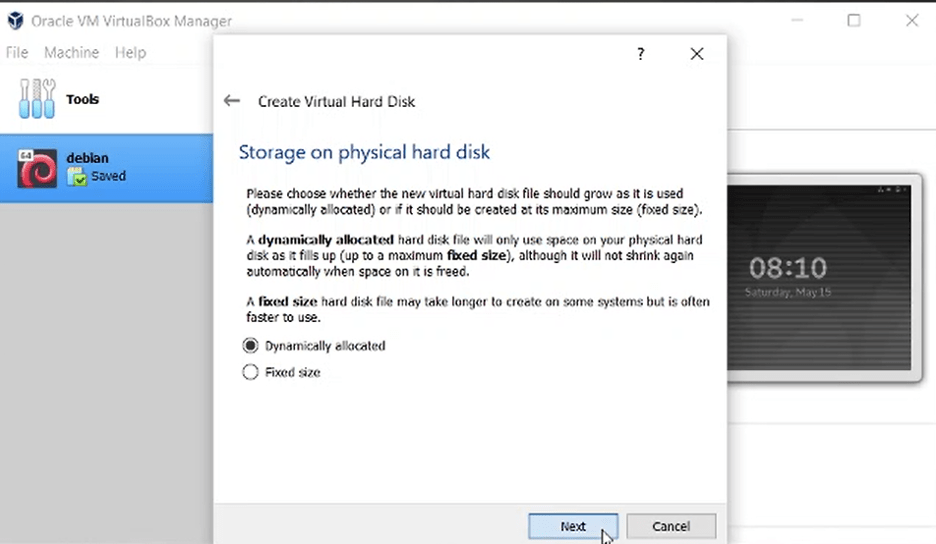
Task: Click the debian VM preview thumbnail
Action: pos(820,277)
